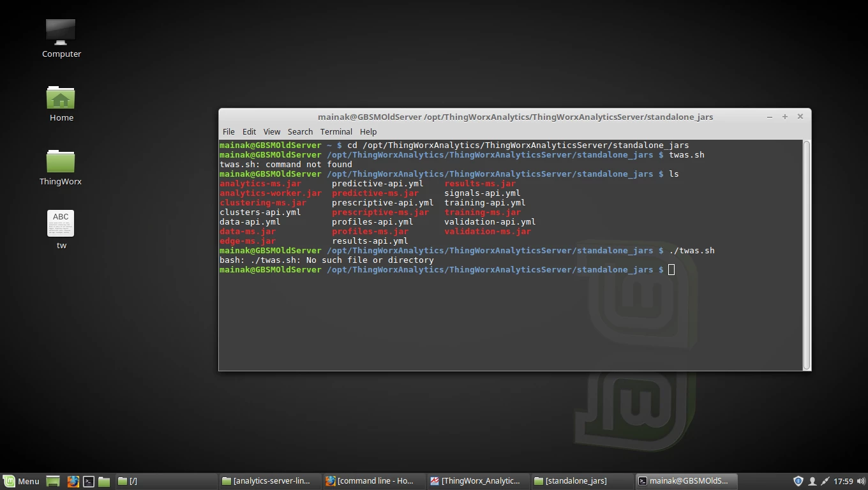Click validation-api.yml in the listing
The image size is (868, 490).
tap(490, 222)
